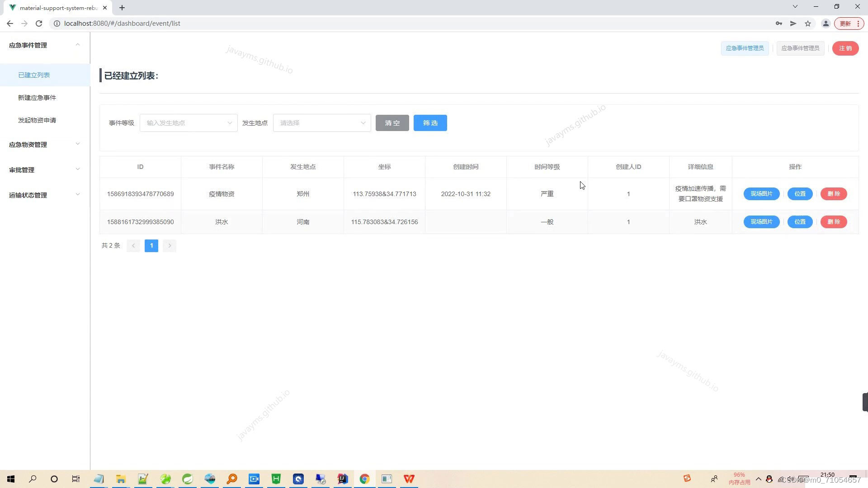Viewport: 868px width, 488px height.
Task: Expand the 应急物资管理 sidebar menu
Action: point(45,145)
